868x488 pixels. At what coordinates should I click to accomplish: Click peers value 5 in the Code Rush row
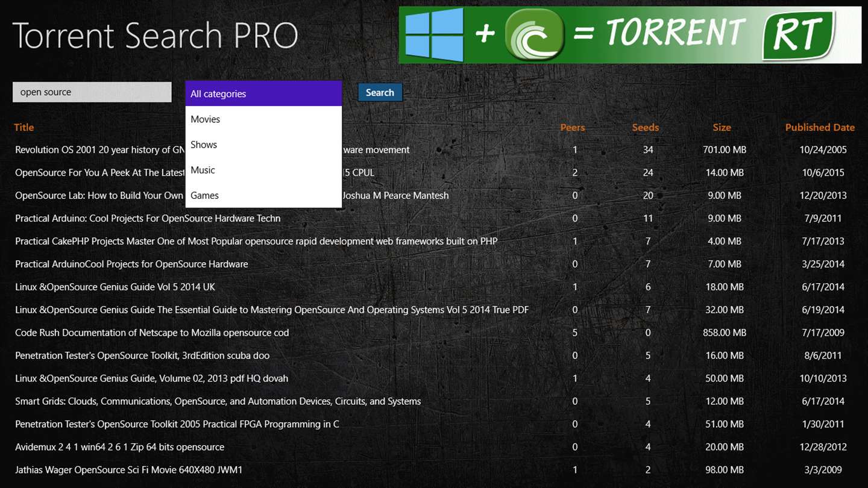[575, 333]
